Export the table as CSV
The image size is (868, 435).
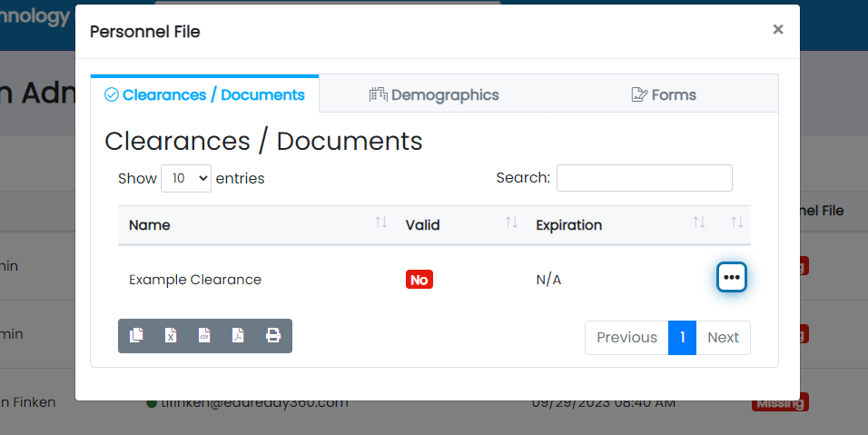pyautogui.click(x=204, y=336)
